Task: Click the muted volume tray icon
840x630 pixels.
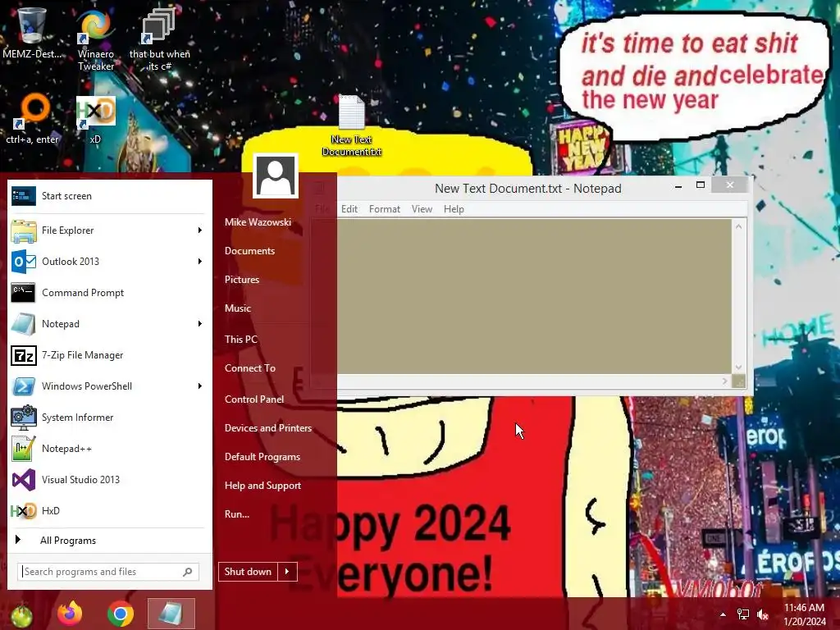Action: (763, 614)
